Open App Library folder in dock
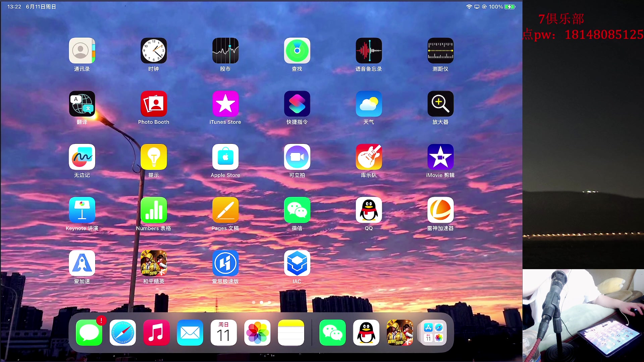Image resolution: width=644 pixels, height=362 pixels. point(433,333)
